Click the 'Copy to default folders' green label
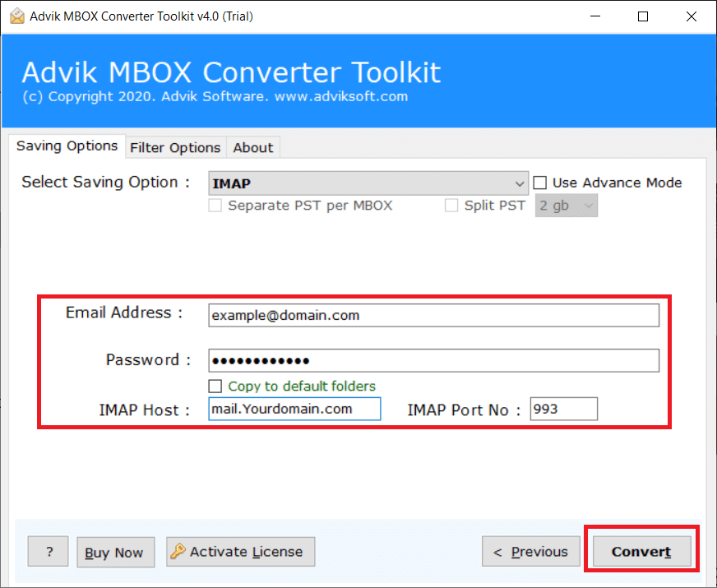This screenshot has width=717, height=588. pos(302,387)
